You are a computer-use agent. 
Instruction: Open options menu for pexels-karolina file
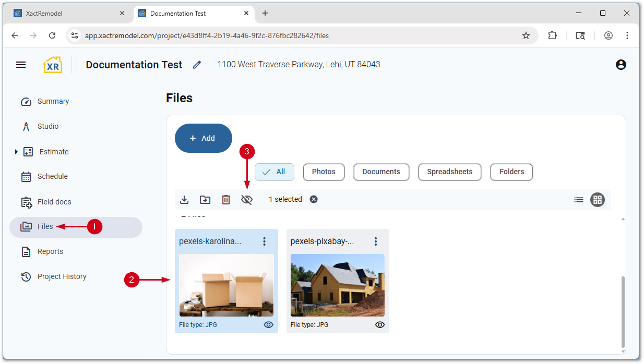coord(265,241)
